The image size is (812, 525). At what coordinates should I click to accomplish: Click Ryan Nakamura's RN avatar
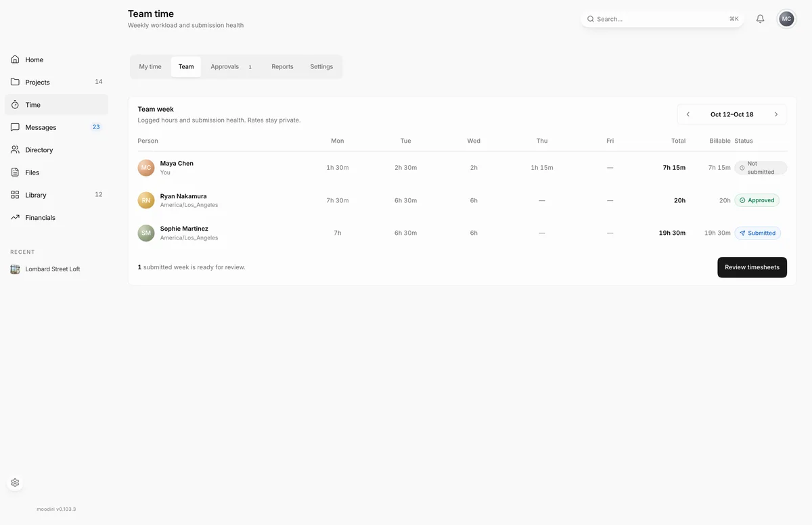pos(146,200)
